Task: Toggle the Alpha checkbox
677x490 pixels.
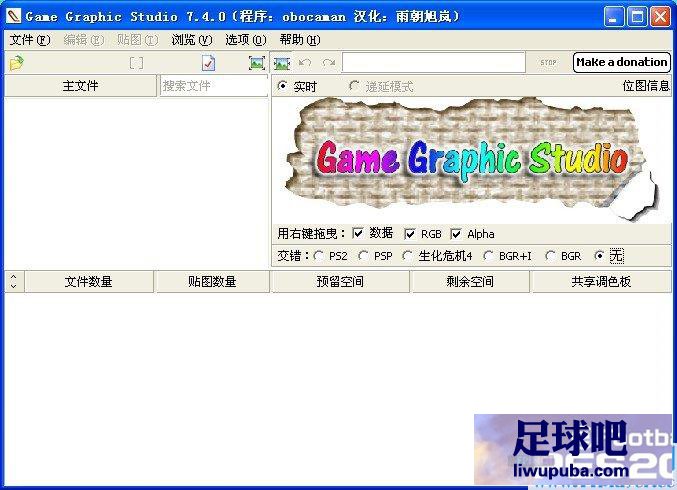Action: pos(456,234)
